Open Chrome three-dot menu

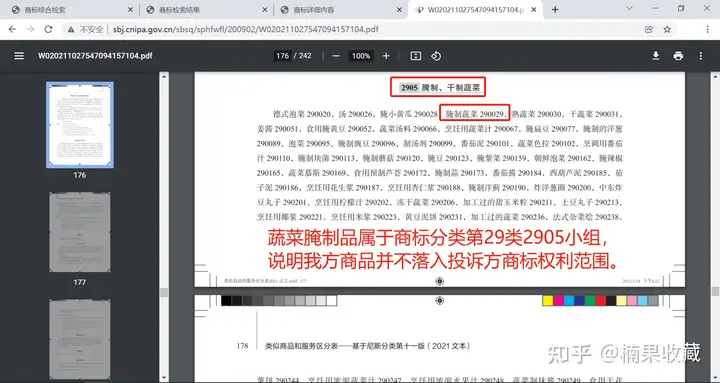(708, 29)
